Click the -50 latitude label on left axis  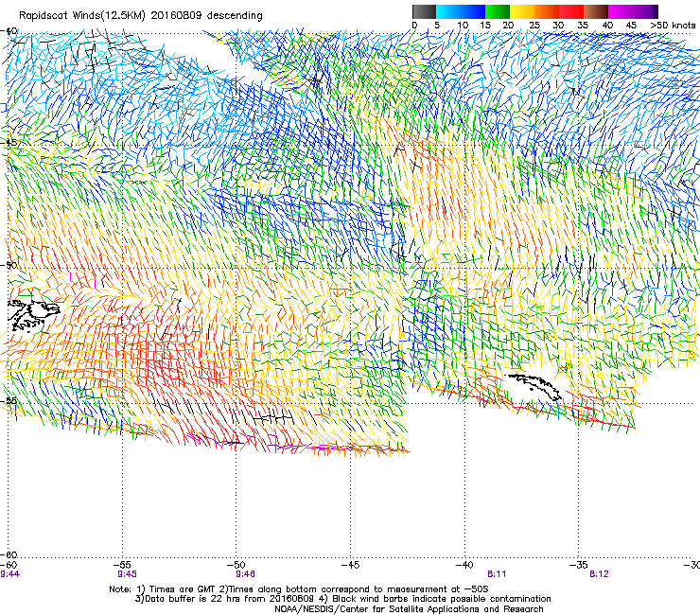(9, 265)
